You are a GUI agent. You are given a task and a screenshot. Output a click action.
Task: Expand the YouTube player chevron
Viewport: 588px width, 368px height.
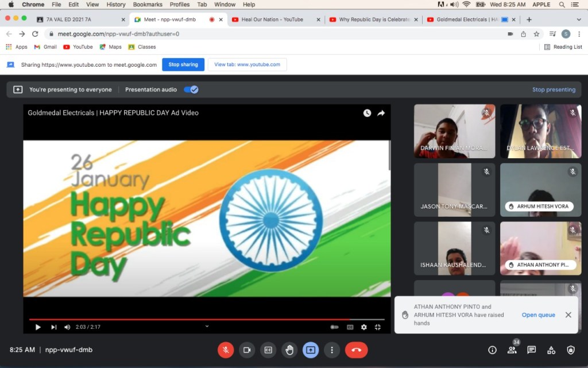(207, 326)
